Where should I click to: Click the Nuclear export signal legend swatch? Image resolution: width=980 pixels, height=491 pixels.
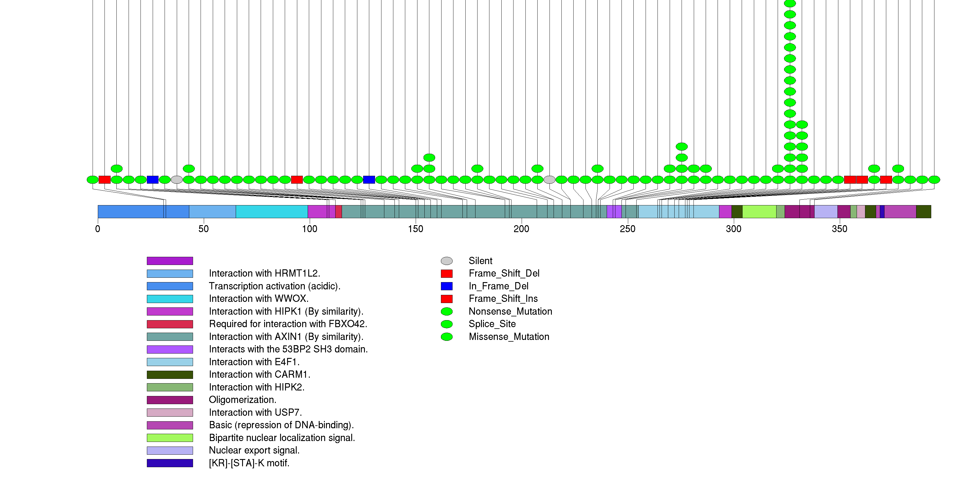click(170, 450)
